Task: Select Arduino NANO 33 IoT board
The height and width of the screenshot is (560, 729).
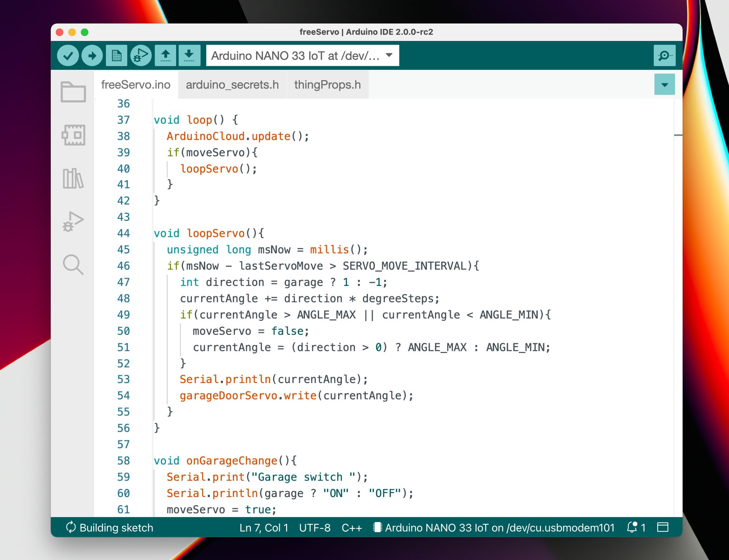Action: pyautogui.click(x=300, y=56)
